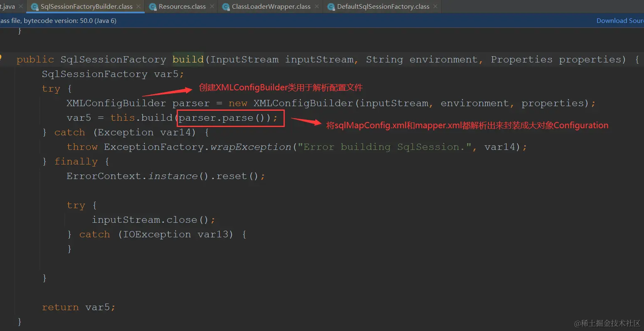Close the Resources.class tab
The width and height of the screenshot is (644, 331).
click(212, 7)
